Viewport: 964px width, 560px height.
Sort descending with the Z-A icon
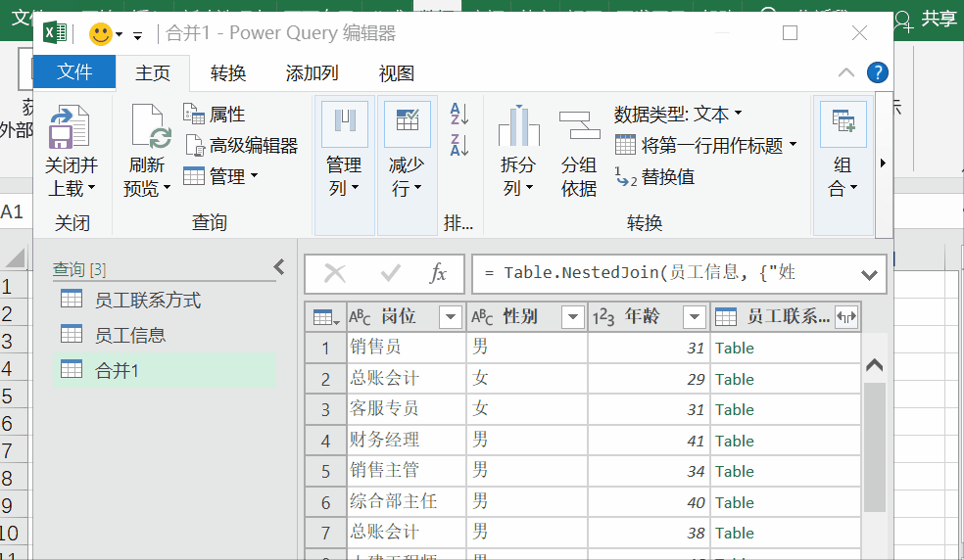click(x=459, y=145)
